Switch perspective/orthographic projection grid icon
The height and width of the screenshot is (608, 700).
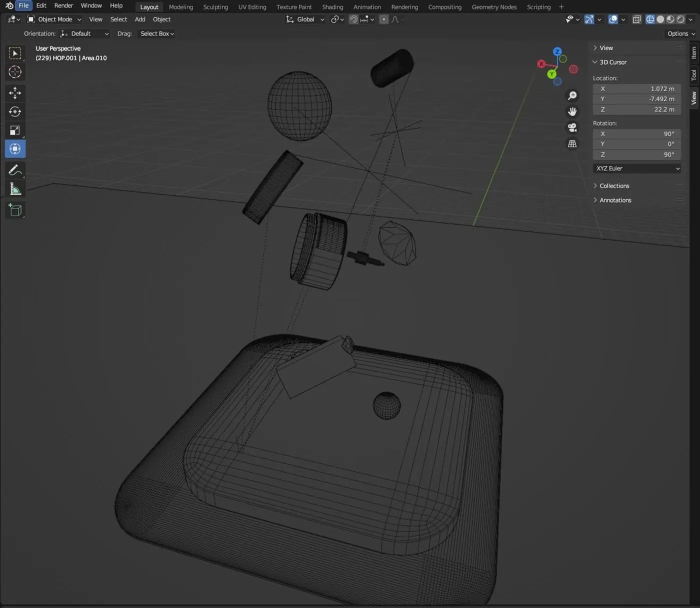(572, 143)
